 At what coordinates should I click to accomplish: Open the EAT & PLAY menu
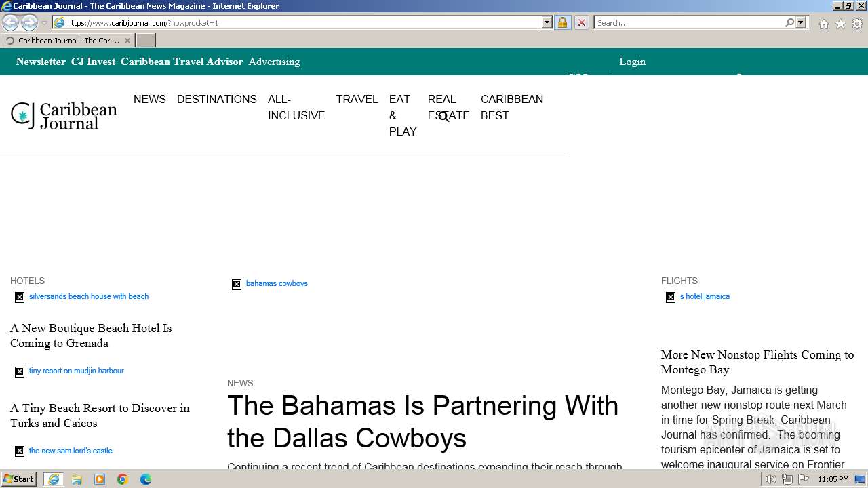pyautogui.click(x=403, y=115)
